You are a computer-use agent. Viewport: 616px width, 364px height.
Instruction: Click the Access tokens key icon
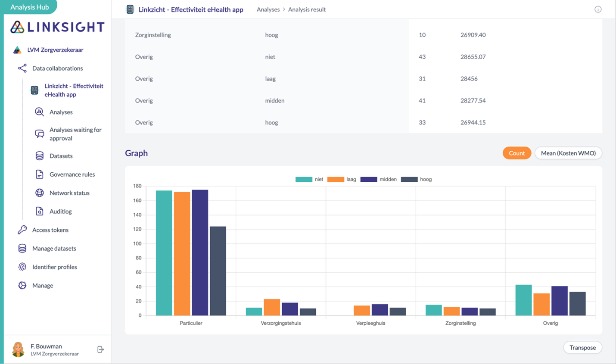pos(22,230)
